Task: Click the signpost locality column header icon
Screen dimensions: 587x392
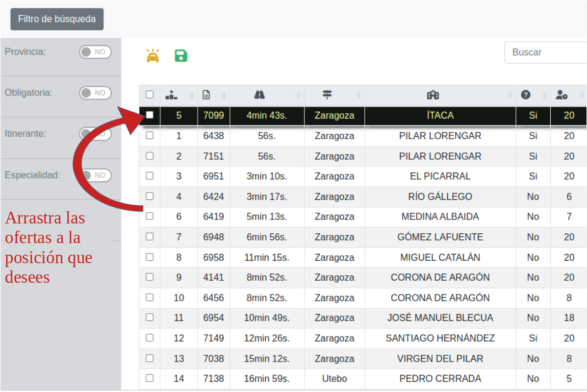Action: click(x=327, y=95)
